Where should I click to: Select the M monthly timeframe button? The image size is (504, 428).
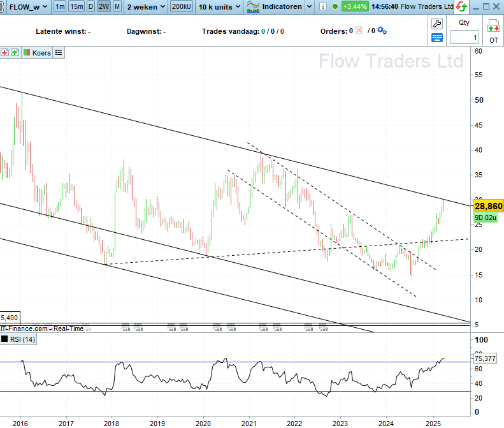(x=117, y=6)
